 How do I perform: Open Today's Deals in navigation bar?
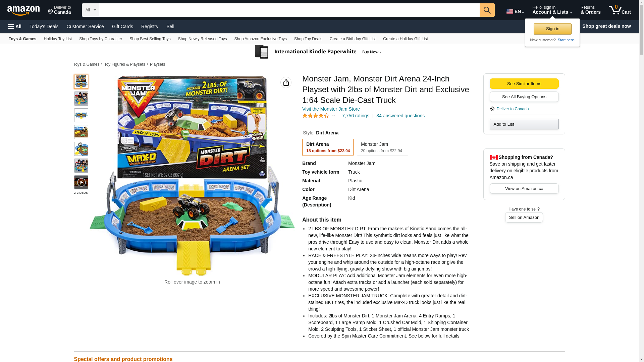(44, 26)
